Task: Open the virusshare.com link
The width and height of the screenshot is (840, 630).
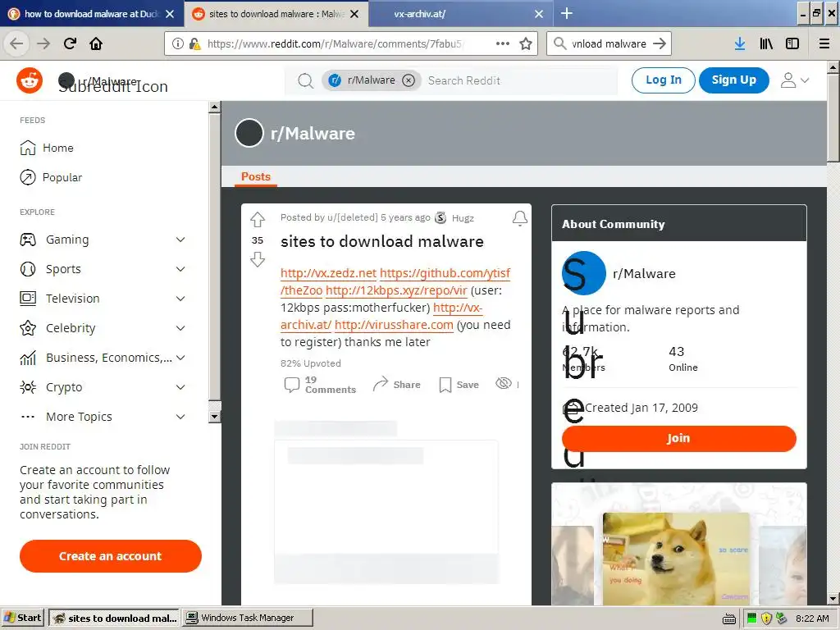Action: pyautogui.click(x=394, y=325)
